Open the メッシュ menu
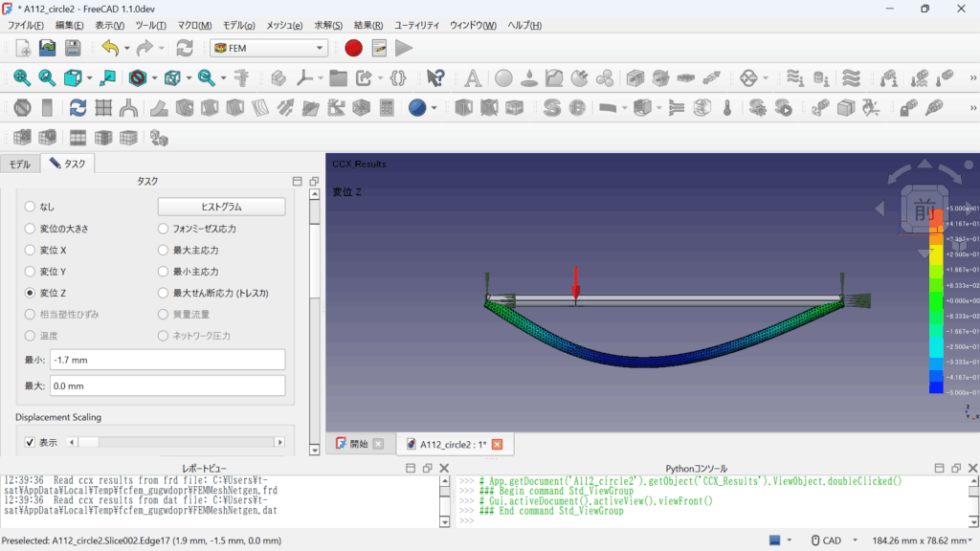The width and height of the screenshot is (980, 551). click(x=283, y=25)
